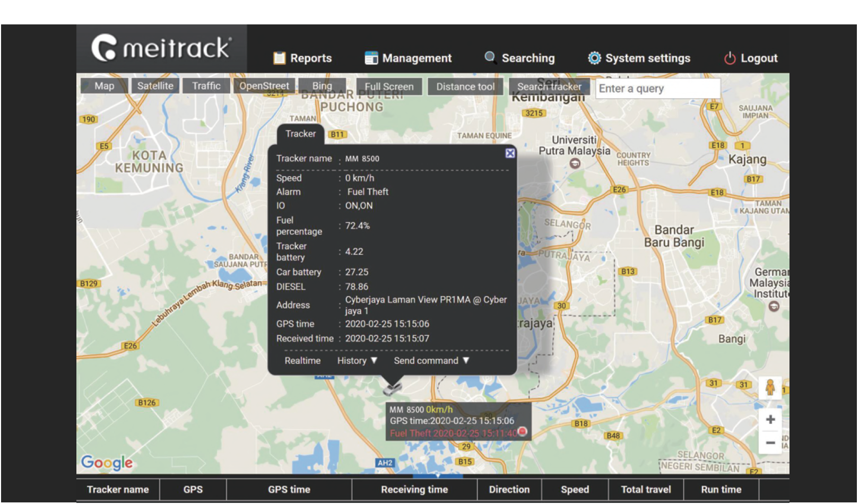Open the Management panel icon

371,58
